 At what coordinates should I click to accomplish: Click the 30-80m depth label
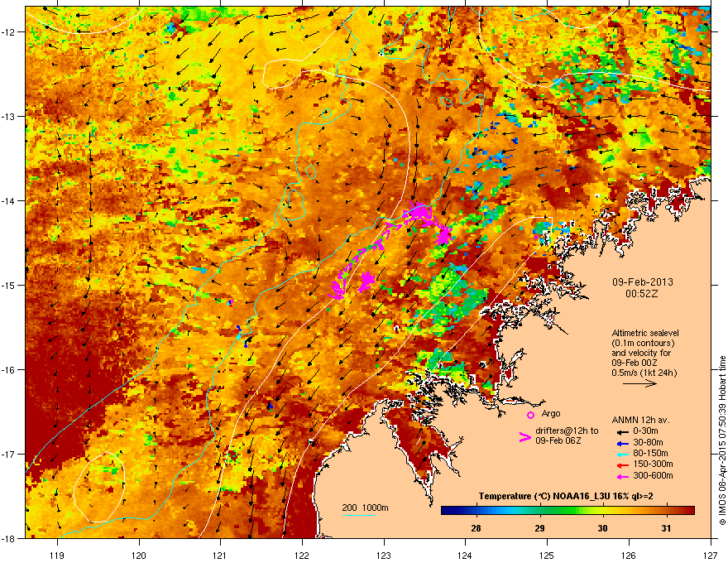648,442
